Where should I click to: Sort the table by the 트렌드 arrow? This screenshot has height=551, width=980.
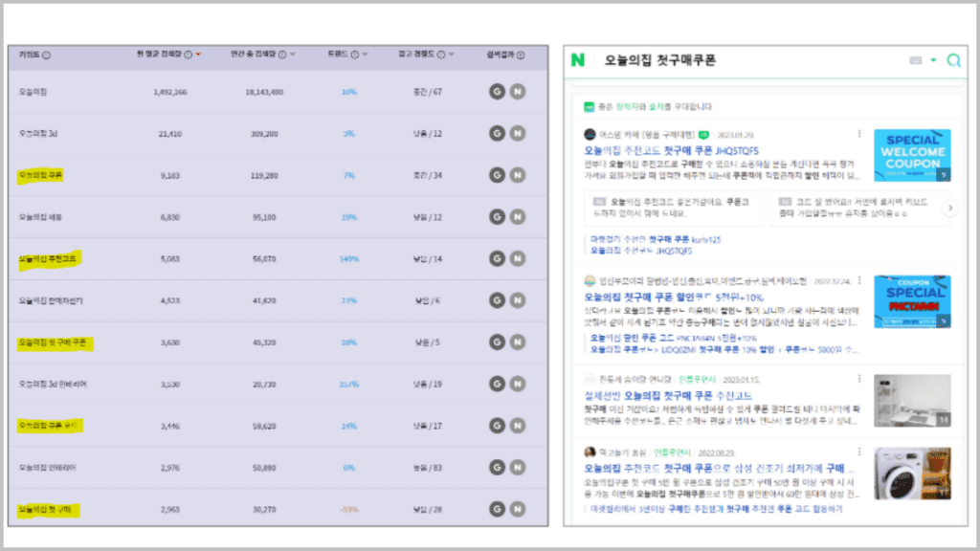[365, 55]
